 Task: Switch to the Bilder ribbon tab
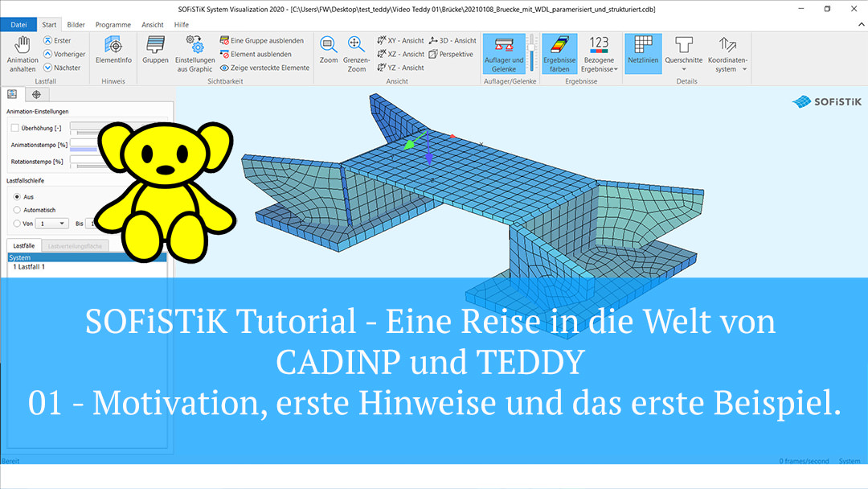(x=75, y=24)
